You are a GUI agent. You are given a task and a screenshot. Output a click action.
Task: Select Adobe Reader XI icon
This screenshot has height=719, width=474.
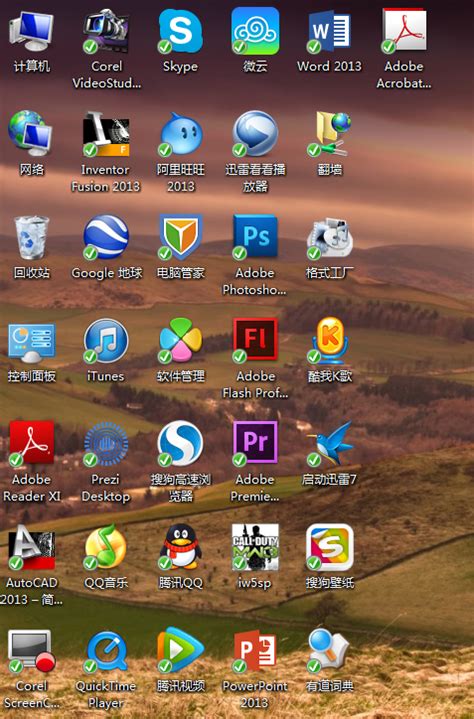point(31,444)
